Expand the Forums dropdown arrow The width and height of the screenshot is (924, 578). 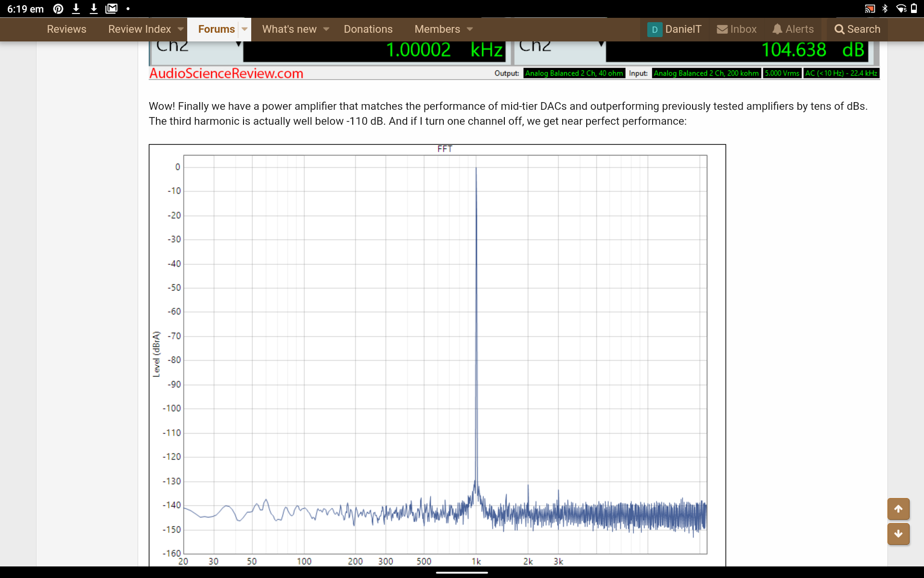[244, 29]
